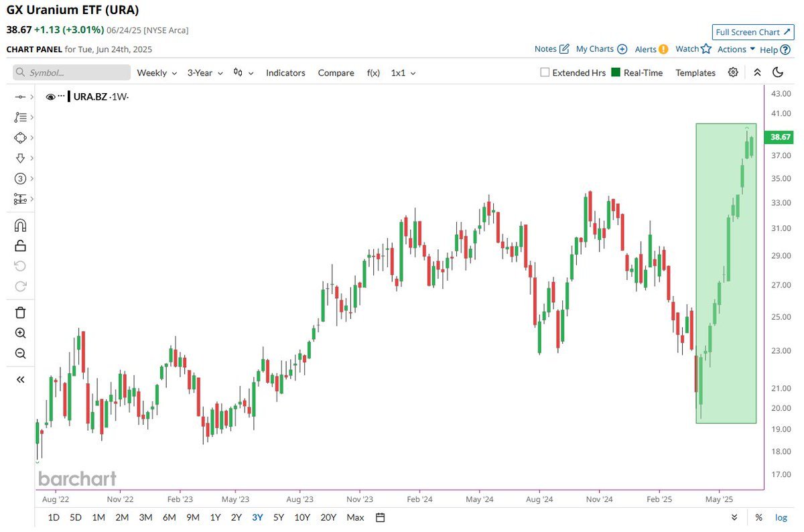Select the 1Y time range
The image size is (804, 532).
pos(215,517)
